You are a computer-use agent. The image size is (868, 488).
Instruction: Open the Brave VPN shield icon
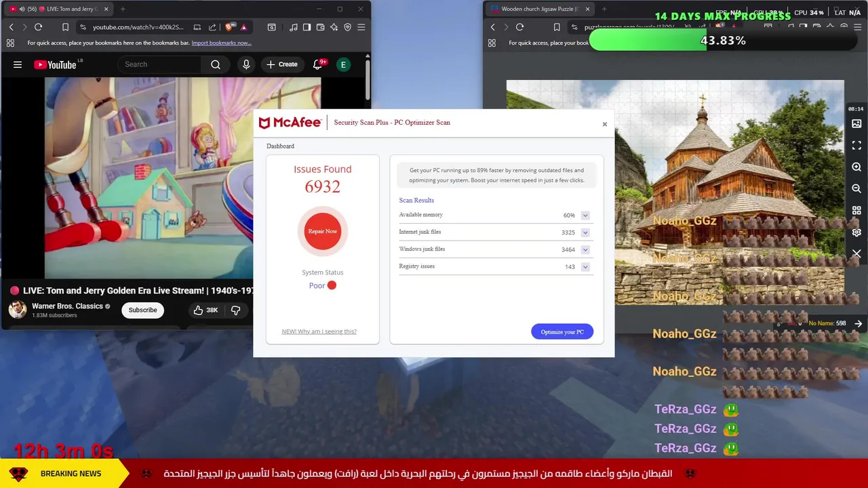point(347,27)
